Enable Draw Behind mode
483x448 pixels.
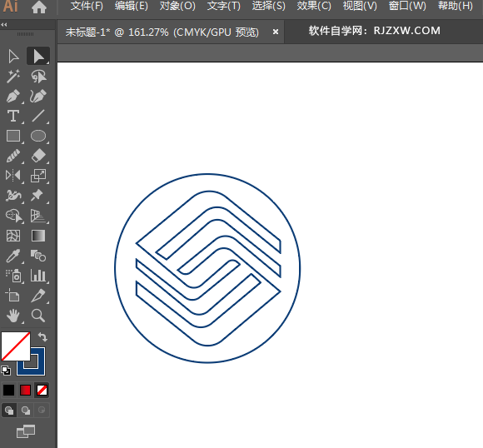coord(26,411)
